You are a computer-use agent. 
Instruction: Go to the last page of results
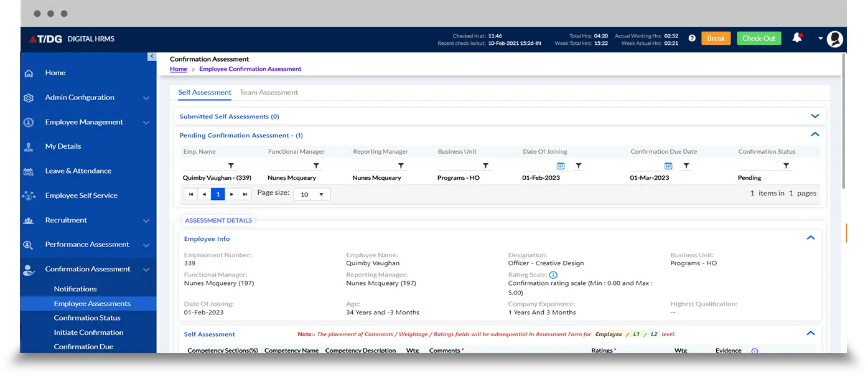[x=246, y=194]
